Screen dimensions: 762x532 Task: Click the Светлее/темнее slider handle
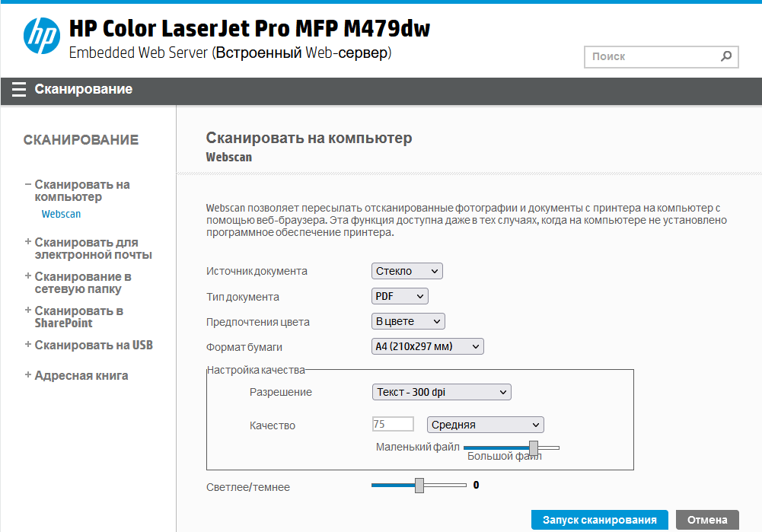tap(419, 486)
